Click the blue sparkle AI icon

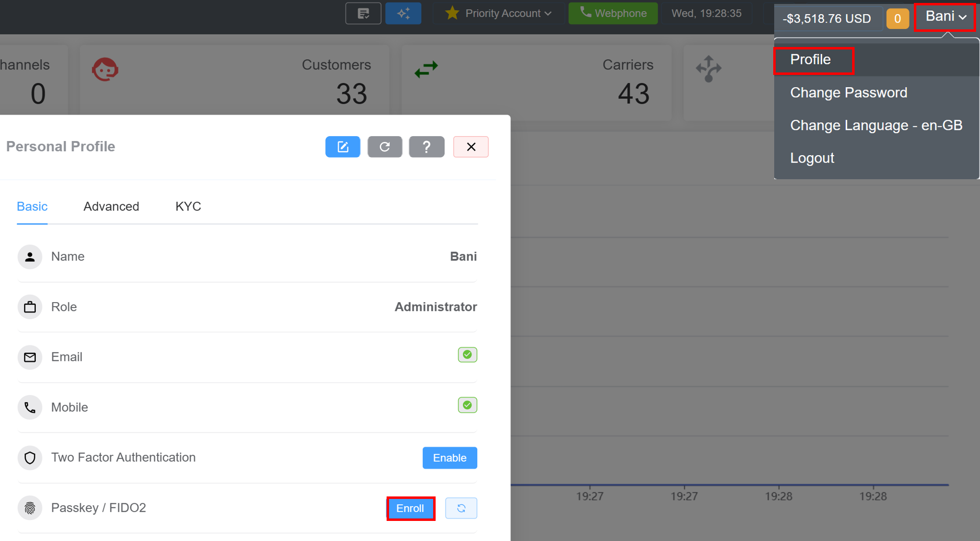tap(403, 13)
